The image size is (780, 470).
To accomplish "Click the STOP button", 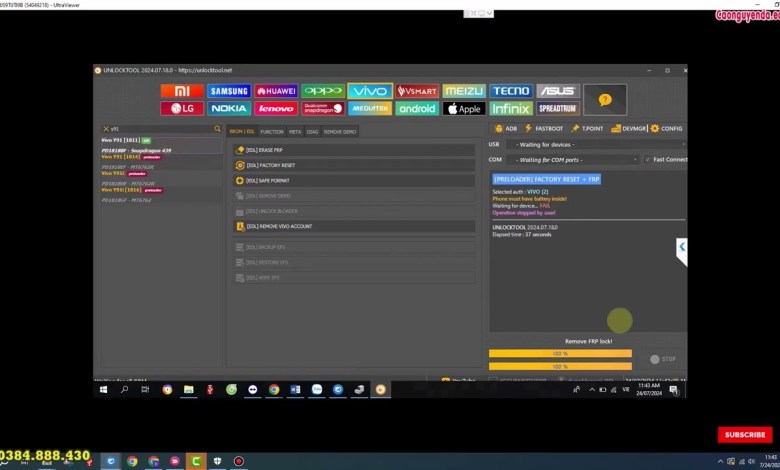I will [x=663, y=359].
